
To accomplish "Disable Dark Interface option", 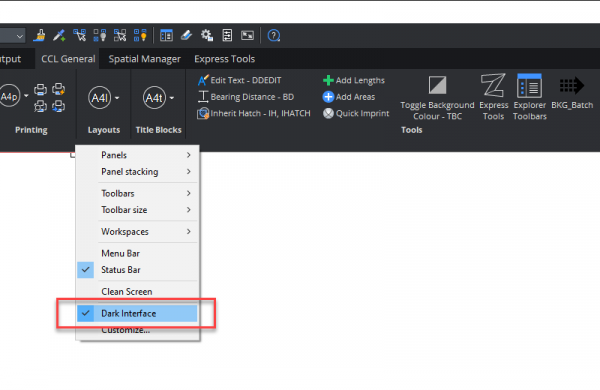I will click(138, 313).
